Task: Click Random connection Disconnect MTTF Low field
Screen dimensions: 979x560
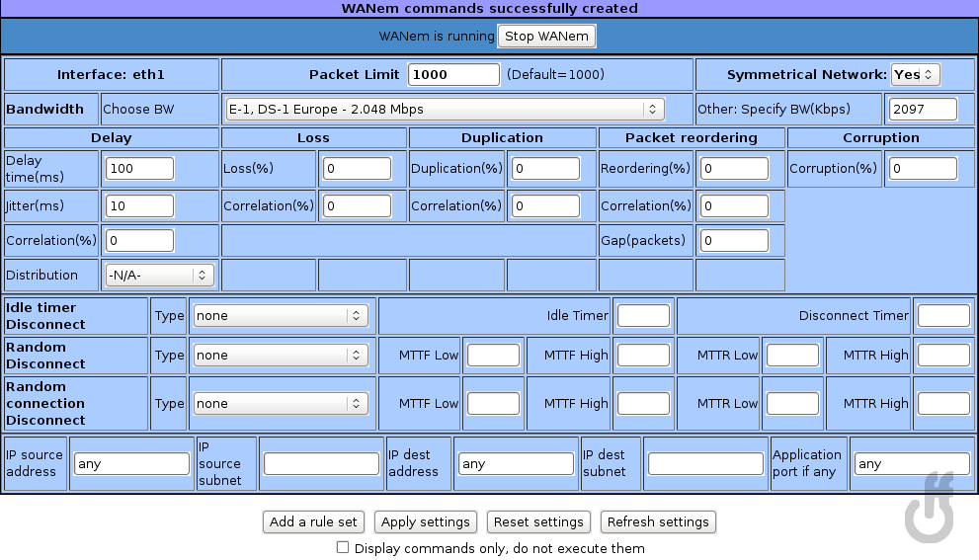Action: tap(493, 404)
